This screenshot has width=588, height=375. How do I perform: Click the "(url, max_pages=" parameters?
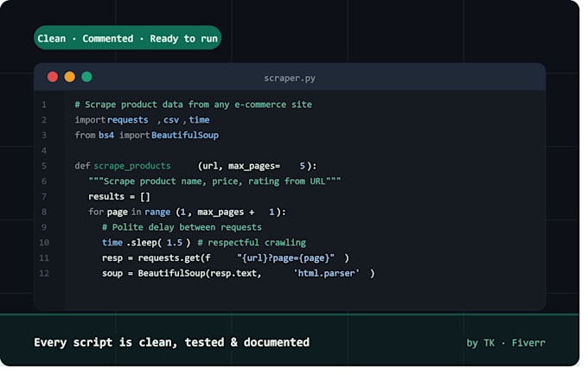[x=239, y=167]
